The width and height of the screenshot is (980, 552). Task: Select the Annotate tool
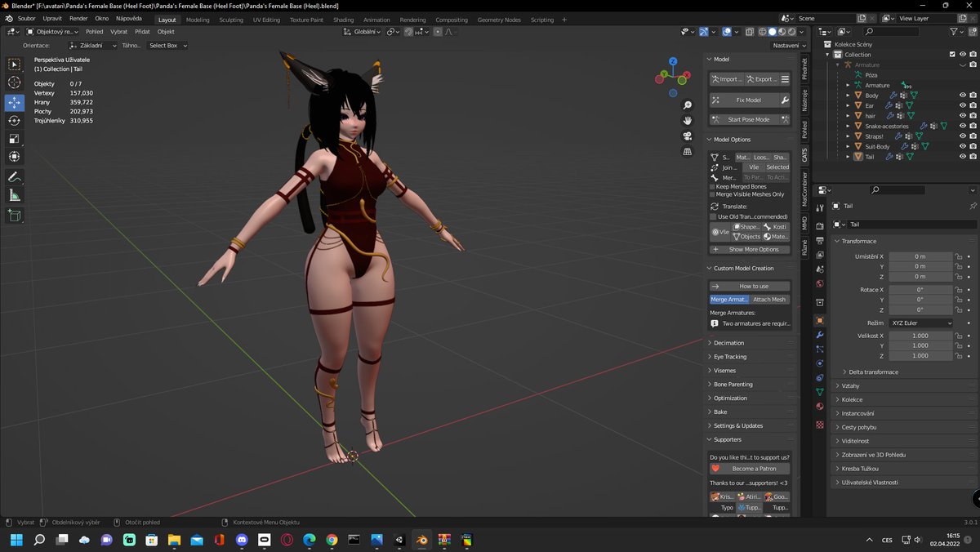coord(14,177)
